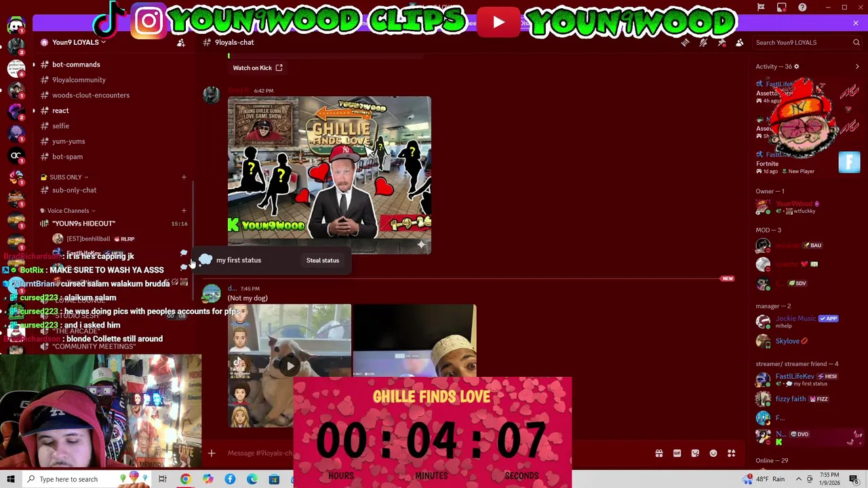Open the apps icon in message bar

tap(731, 453)
